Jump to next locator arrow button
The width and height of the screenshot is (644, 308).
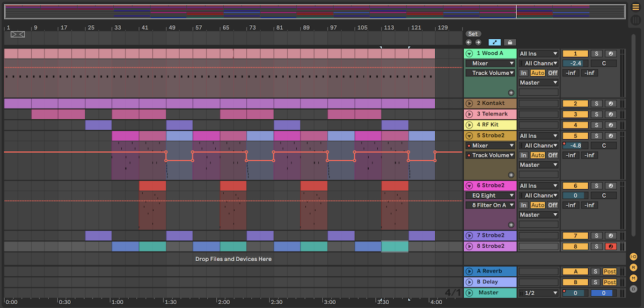(x=478, y=42)
